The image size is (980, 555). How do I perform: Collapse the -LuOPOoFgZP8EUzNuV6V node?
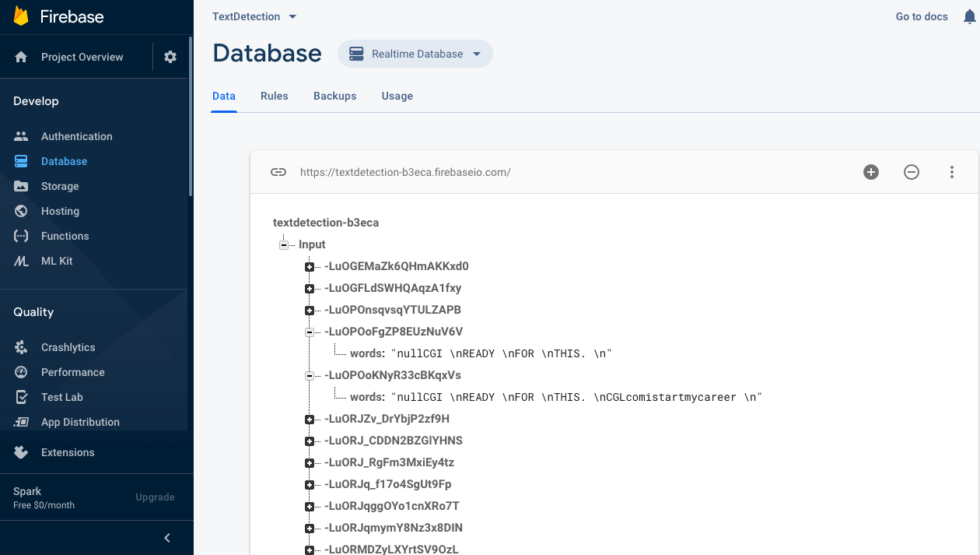point(310,332)
